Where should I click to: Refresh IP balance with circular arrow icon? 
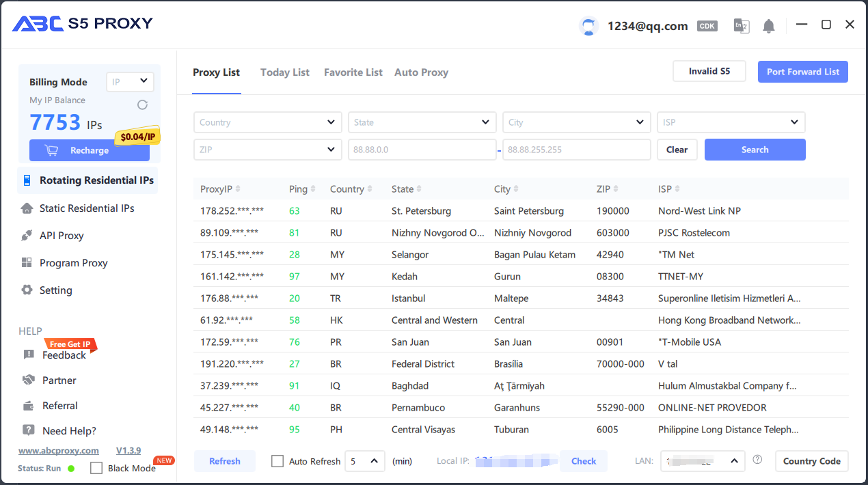click(142, 105)
